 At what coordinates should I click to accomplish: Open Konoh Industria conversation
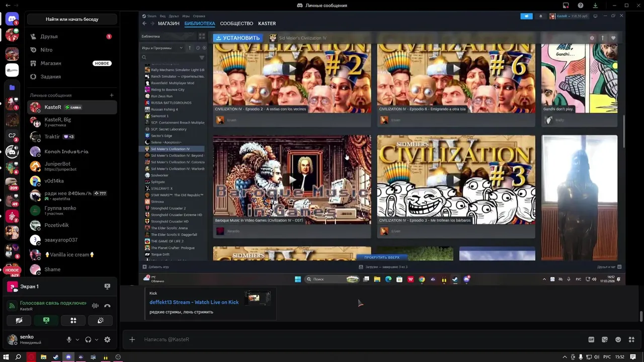click(x=72, y=151)
